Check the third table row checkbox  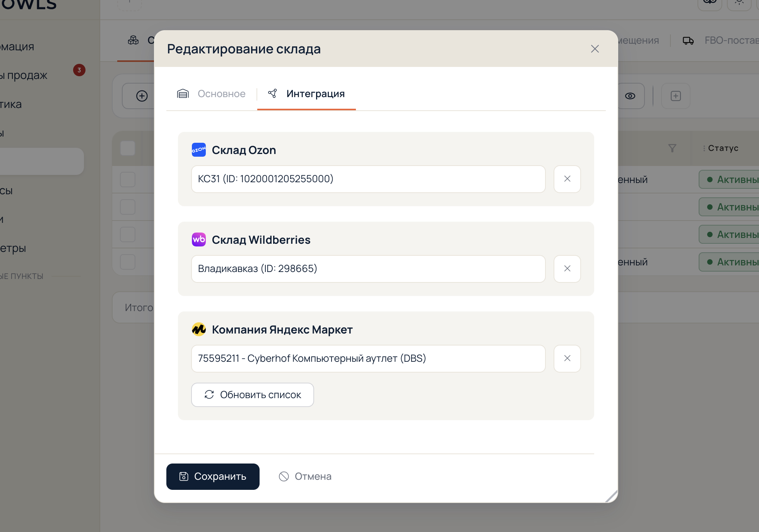[x=128, y=234]
